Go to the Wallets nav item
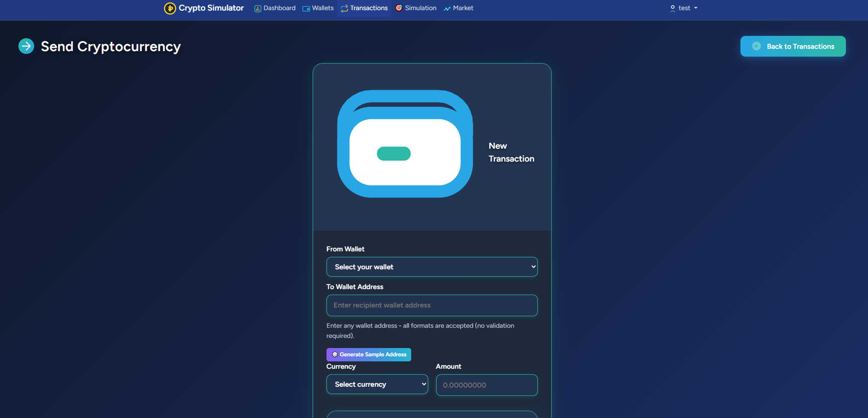The image size is (868, 418). pyautogui.click(x=318, y=8)
